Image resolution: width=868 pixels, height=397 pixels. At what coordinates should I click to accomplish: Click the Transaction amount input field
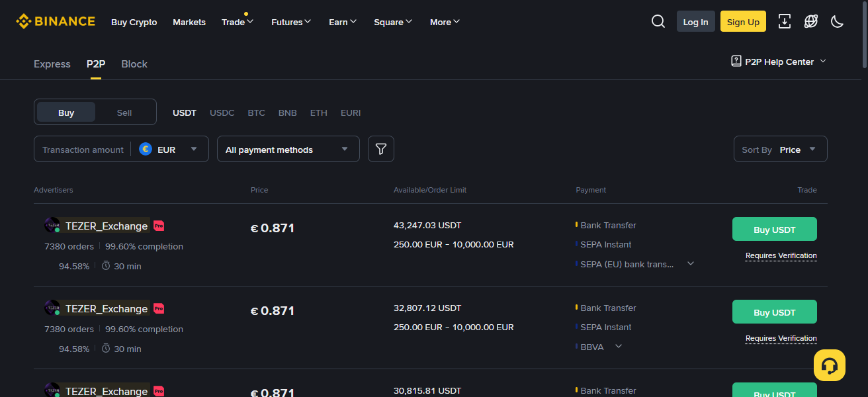[x=83, y=150]
